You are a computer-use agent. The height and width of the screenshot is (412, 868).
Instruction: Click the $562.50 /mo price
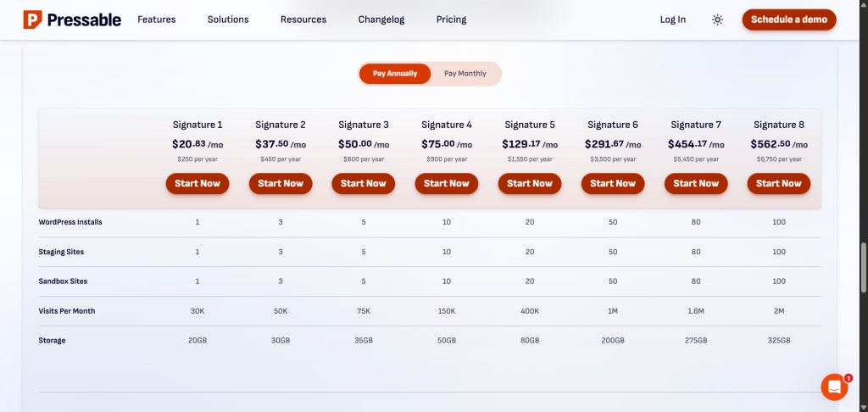[779, 144]
